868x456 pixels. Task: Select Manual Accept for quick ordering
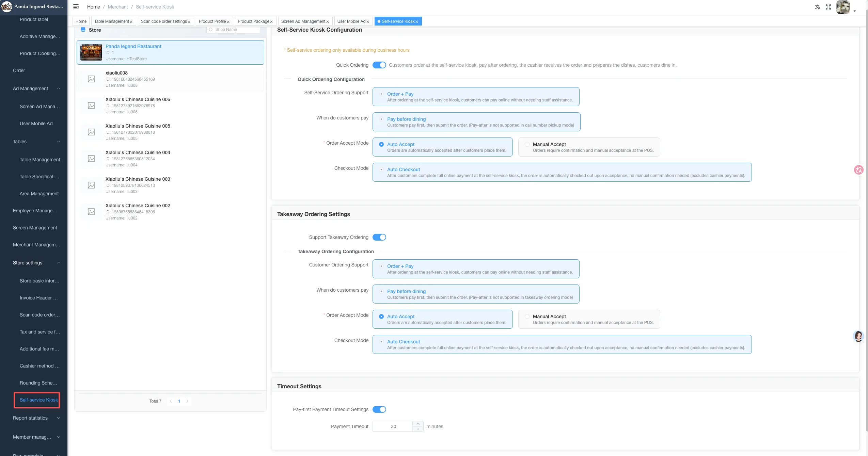pos(589,147)
